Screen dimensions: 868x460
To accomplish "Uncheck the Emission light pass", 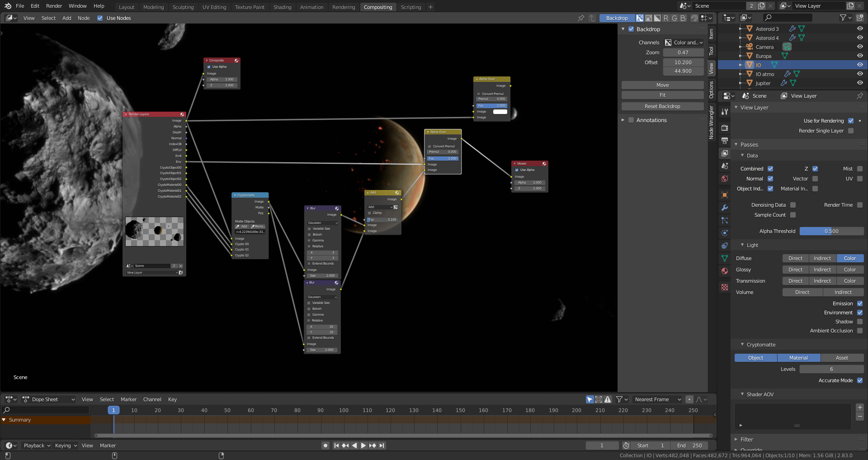I will tap(860, 304).
